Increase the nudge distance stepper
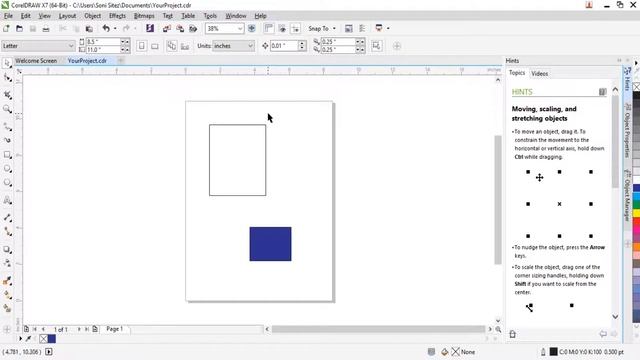The image size is (640, 360). point(302,43)
